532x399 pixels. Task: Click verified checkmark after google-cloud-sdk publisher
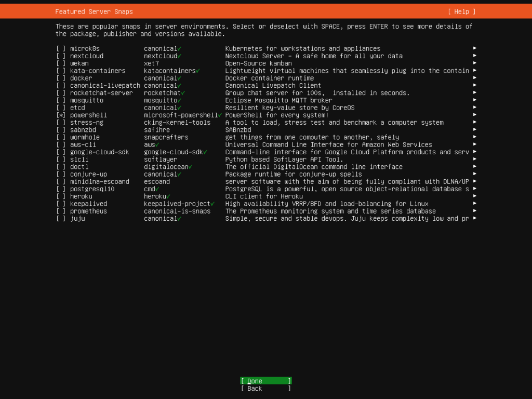(x=205, y=152)
